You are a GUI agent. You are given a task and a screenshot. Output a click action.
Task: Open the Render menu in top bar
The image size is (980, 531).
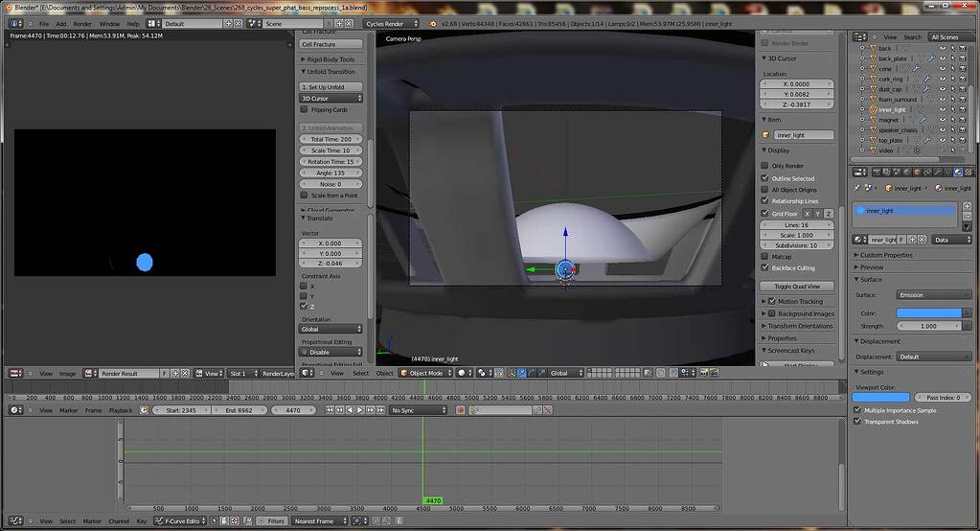82,24
